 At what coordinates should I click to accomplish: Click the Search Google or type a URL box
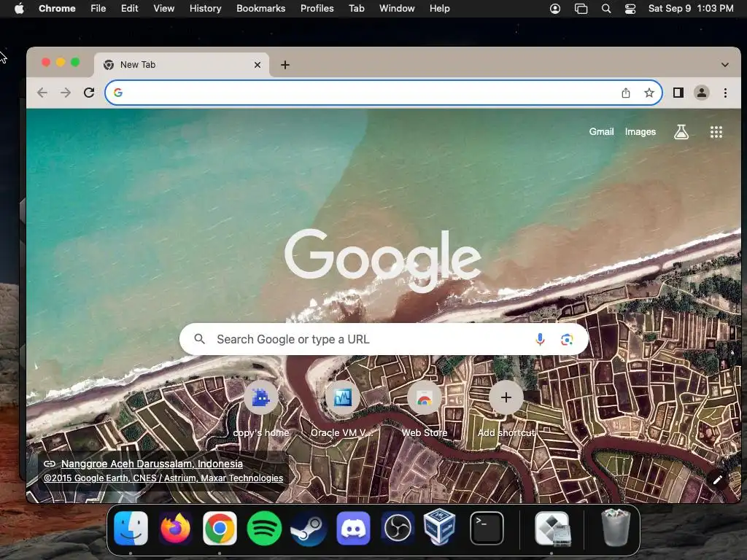point(384,339)
